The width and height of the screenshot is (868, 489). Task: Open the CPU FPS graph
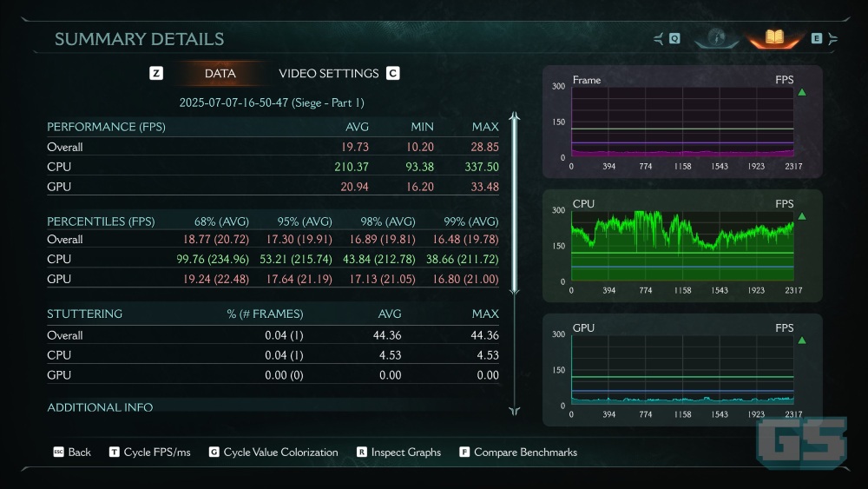(x=682, y=245)
